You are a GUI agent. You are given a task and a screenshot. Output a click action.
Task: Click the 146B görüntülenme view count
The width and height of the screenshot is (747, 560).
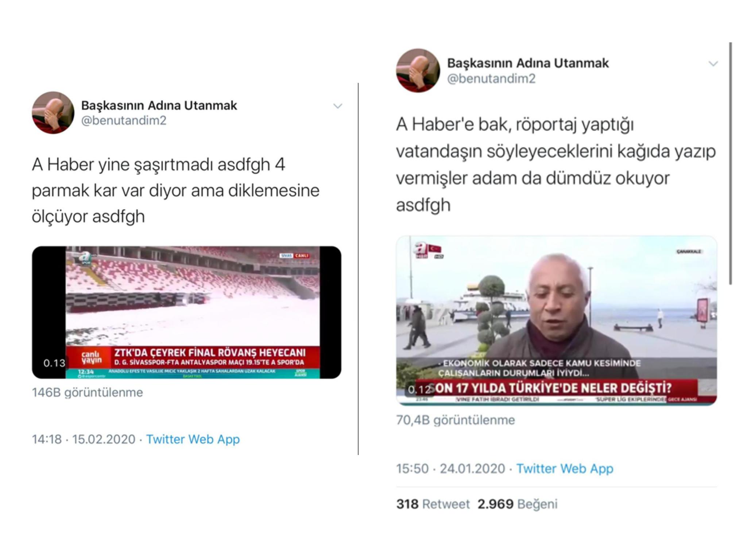pyautogui.click(x=88, y=392)
